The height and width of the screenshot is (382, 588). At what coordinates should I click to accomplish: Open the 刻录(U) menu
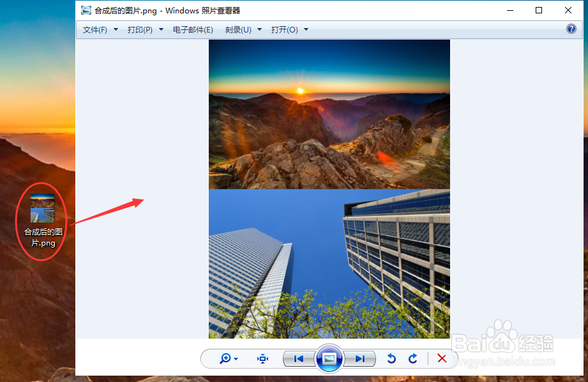(238, 29)
